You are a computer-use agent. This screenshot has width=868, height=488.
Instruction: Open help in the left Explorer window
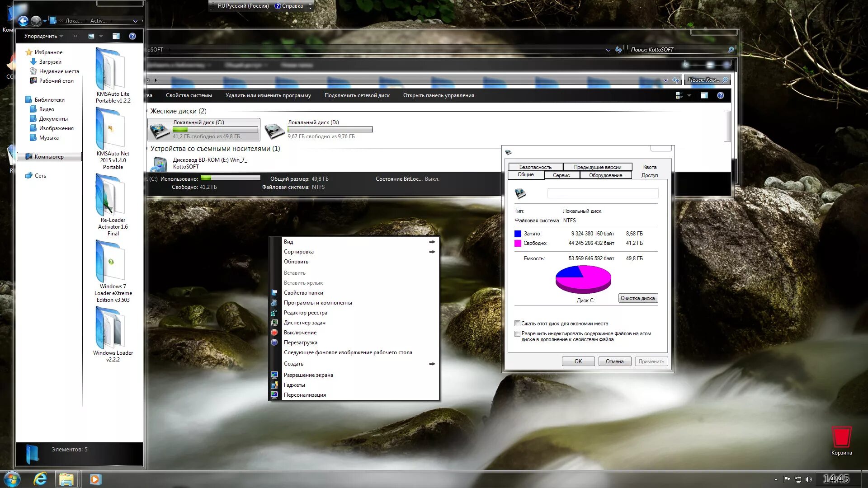coord(132,36)
